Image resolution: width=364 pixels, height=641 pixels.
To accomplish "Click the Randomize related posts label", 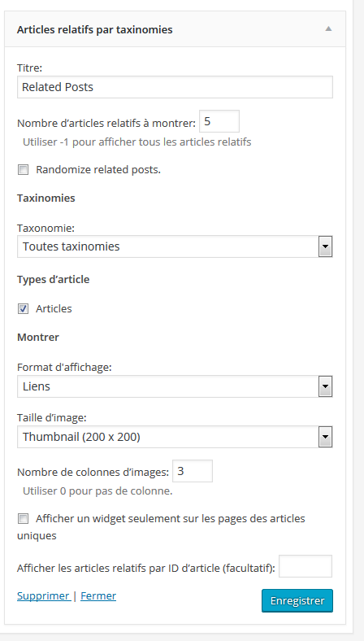I will [98, 170].
